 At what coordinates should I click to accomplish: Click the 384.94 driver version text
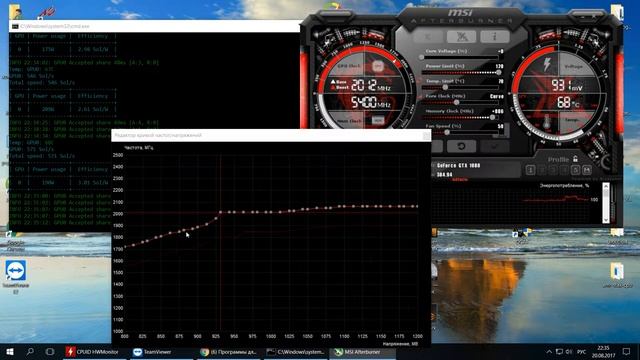tap(444, 174)
